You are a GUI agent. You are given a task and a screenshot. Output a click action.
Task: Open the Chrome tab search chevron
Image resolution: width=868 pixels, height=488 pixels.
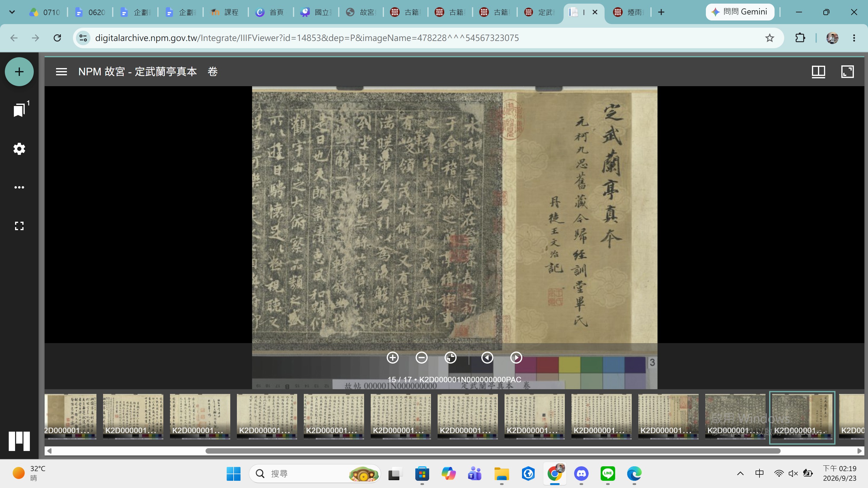tap(12, 12)
